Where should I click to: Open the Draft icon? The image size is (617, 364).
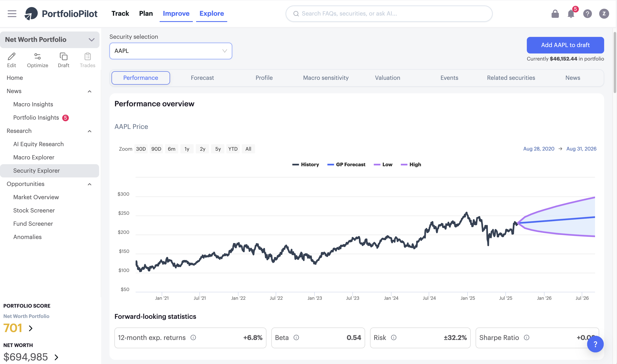pos(63,57)
